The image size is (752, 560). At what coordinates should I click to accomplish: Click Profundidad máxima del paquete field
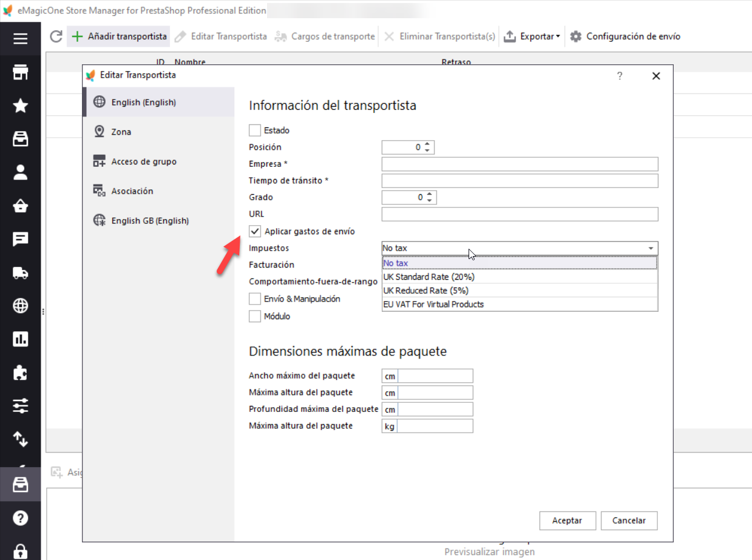435,410
